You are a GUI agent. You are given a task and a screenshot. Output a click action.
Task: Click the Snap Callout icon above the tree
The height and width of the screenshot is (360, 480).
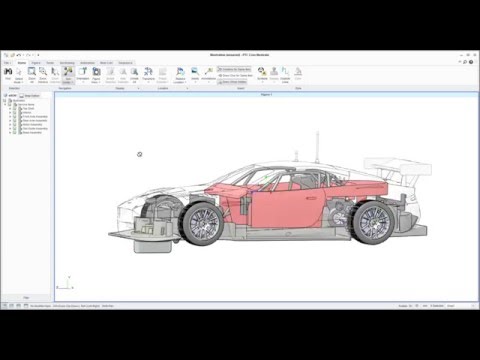tap(21, 96)
